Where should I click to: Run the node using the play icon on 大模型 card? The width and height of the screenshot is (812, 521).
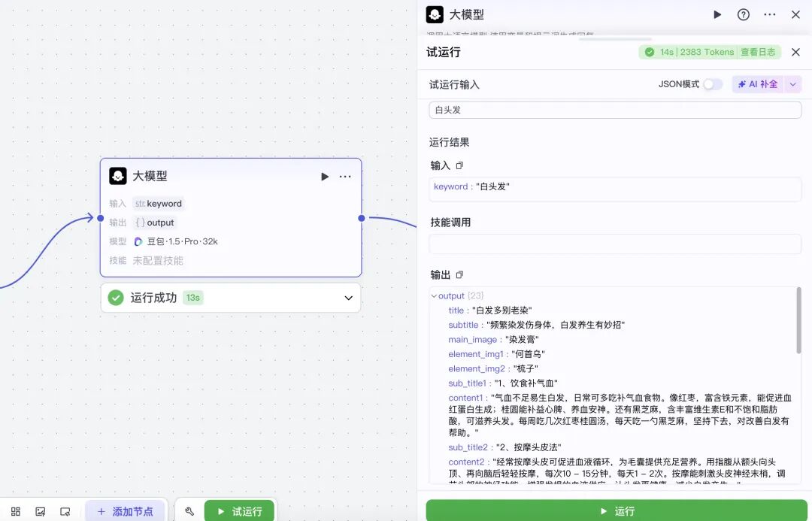point(325,176)
